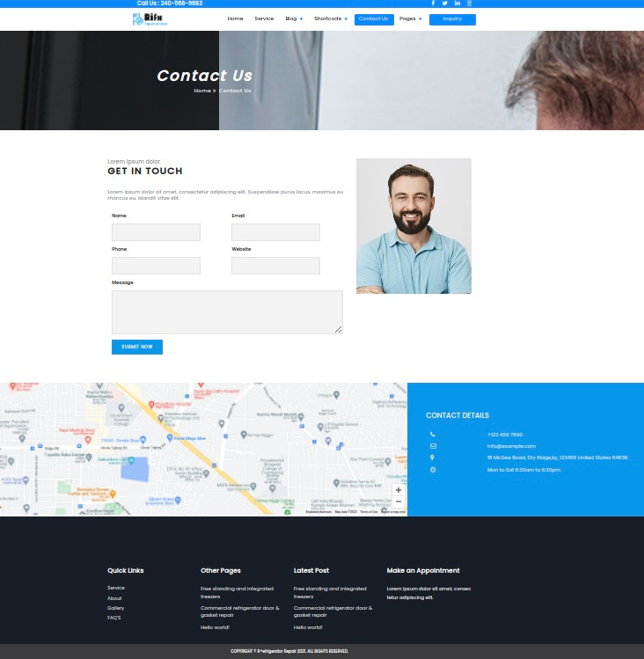Go to Home in navigation bar

235,18
